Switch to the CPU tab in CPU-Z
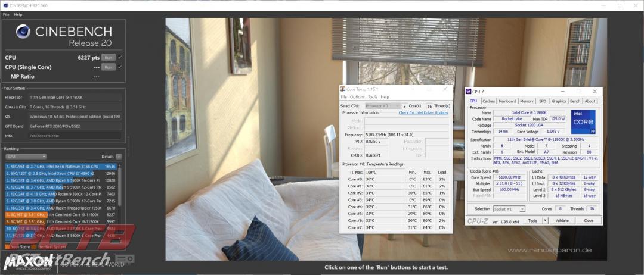Image resolution: width=644 pixels, height=275 pixels. coord(473,101)
